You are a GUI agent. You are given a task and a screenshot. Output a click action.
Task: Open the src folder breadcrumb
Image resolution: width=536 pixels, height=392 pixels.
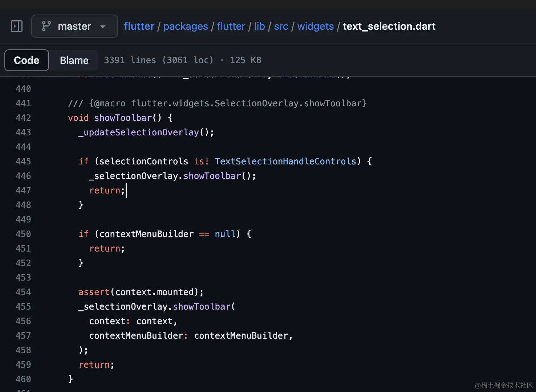pyautogui.click(x=281, y=26)
